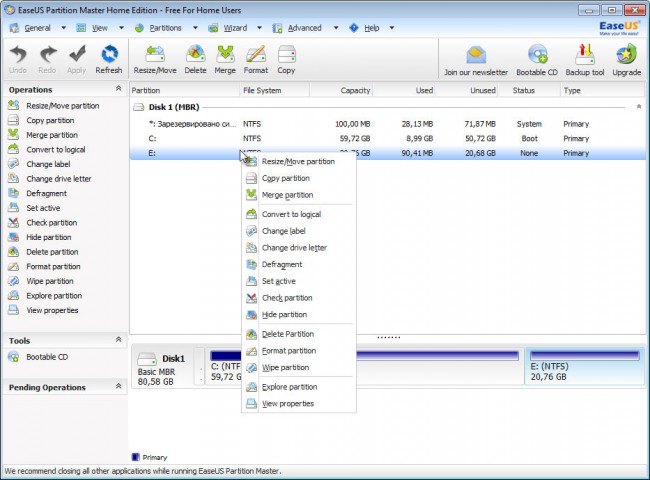
Task: Launch the Backup tool icon
Action: pyautogui.click(x=584, y=58)
